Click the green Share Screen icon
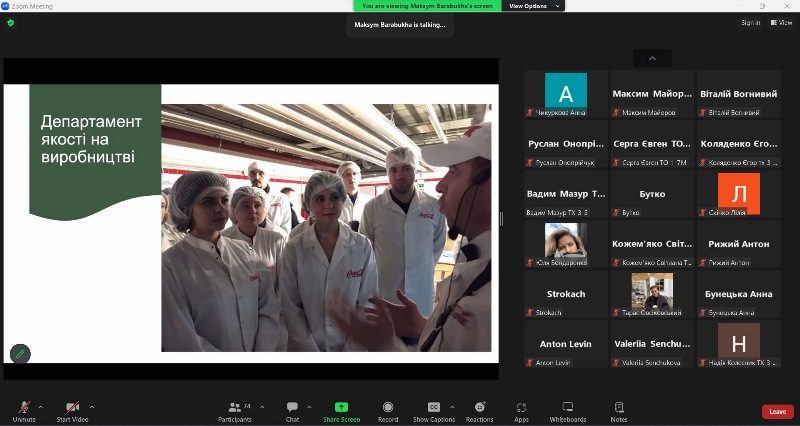Screen dimensions: 800x426 341,408
